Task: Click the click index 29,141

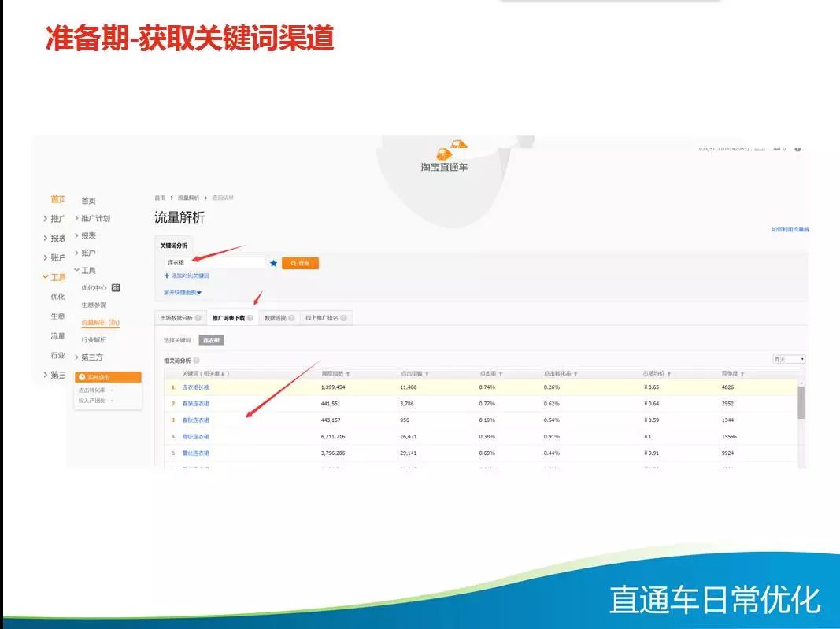Action: (x=409, y=453)
